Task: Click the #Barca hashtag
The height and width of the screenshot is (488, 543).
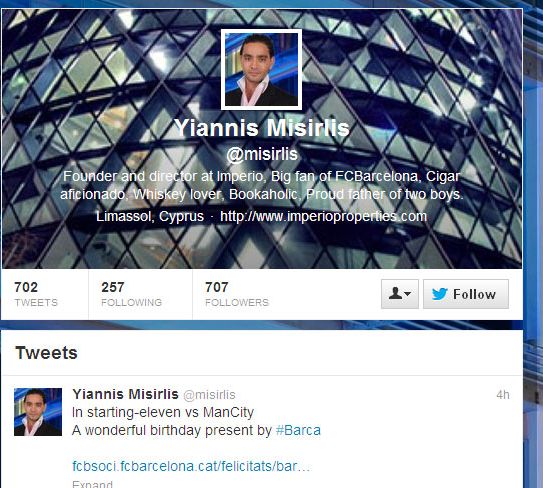Action: [298, 431]
